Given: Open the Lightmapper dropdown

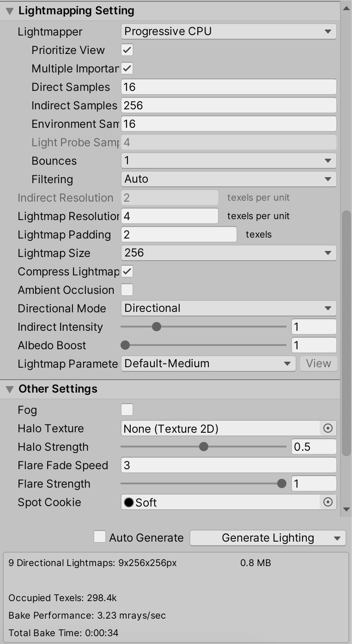Looking at the screenshot, I should [x=228, y=31].
